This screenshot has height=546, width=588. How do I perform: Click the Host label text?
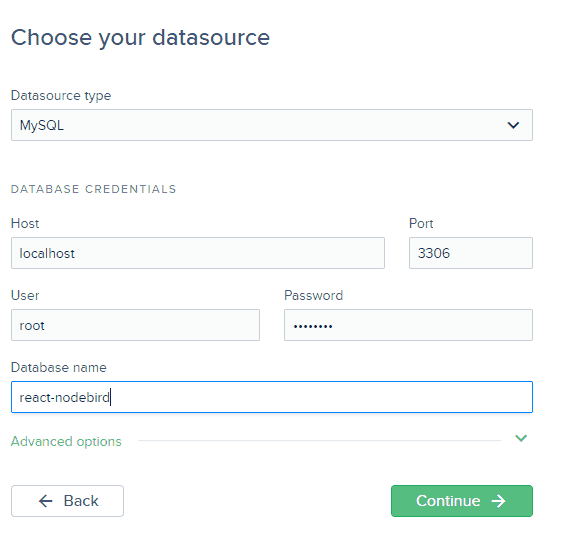pyautogui.click(x=25, y=224)
